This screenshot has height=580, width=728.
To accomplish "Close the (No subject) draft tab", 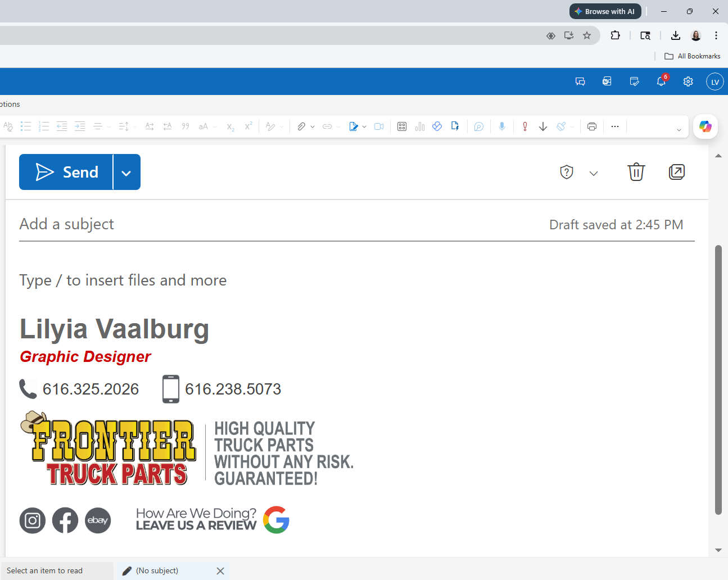I will point(220,571).
